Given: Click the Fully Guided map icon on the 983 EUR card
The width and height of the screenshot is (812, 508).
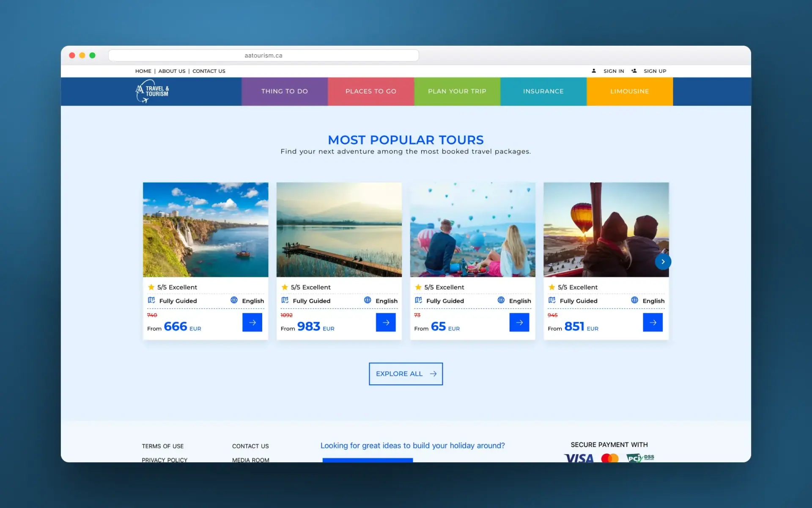Looking at the screenshot, I should pyautogui.click(x=285, y=300).
